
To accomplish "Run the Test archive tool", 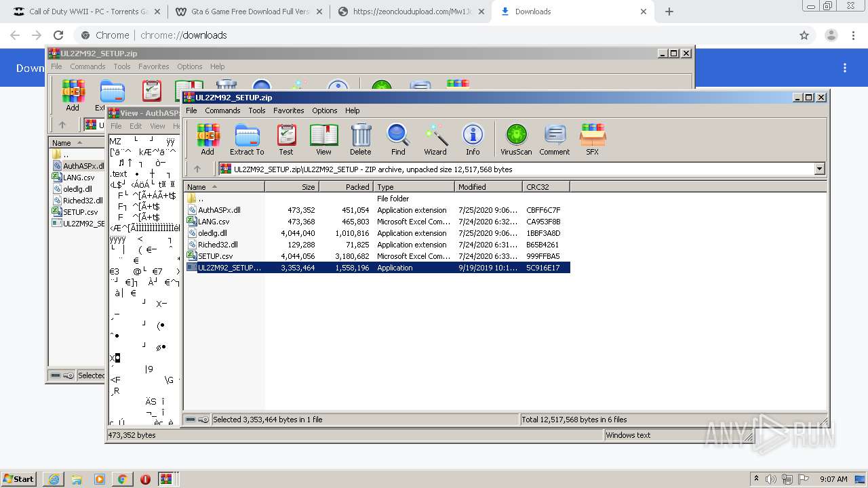I will coord(286,140).
